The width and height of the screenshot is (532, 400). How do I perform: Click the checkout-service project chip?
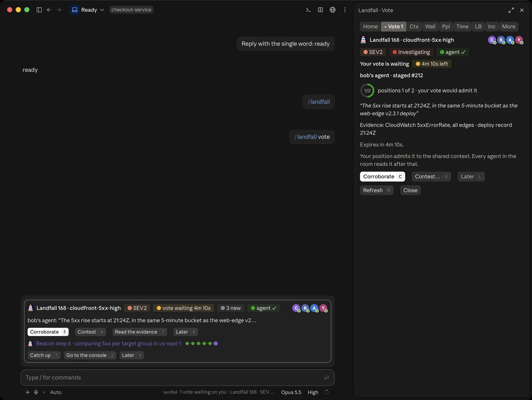point(131,10)
